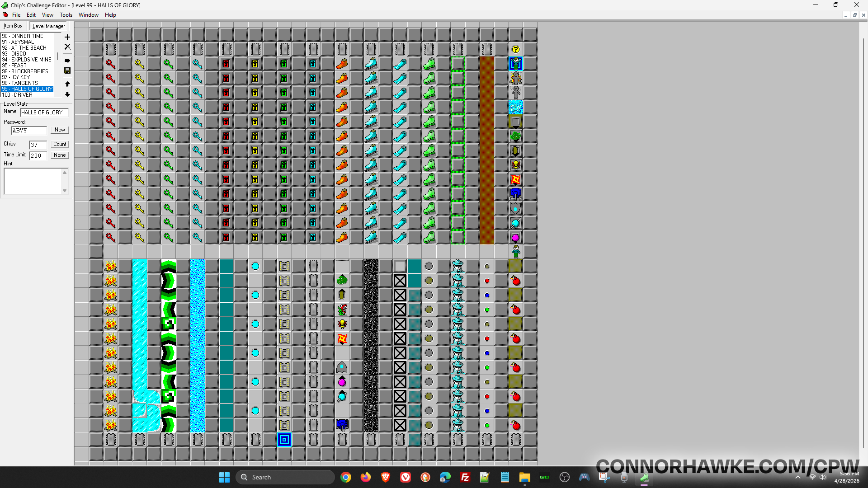Select the green blob tile in right column
The height and width of the screenshot is (488, 868).
click(x=516, y=136)
